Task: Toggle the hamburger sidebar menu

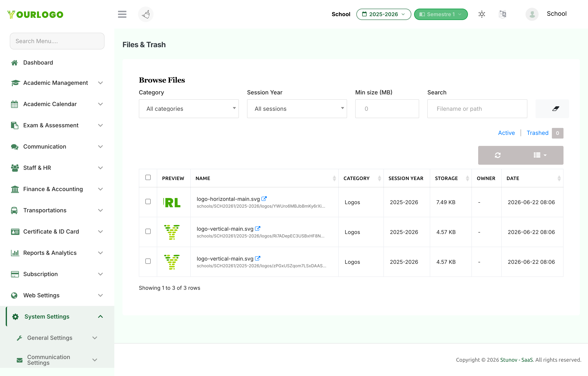Action: 122,14
